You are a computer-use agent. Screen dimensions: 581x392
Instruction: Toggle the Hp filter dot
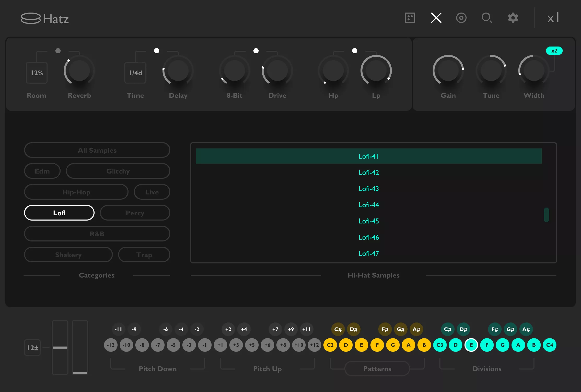[355, 51]
